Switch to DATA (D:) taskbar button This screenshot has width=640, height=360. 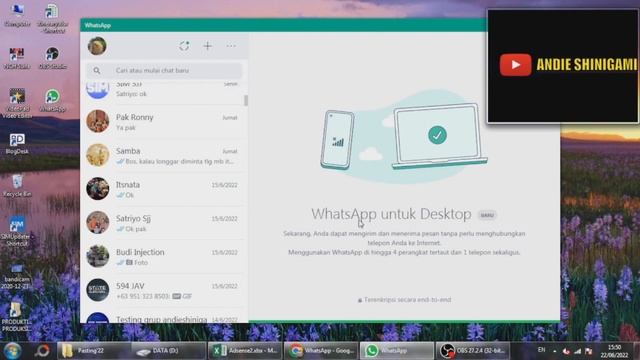click(x=169, y=351)
